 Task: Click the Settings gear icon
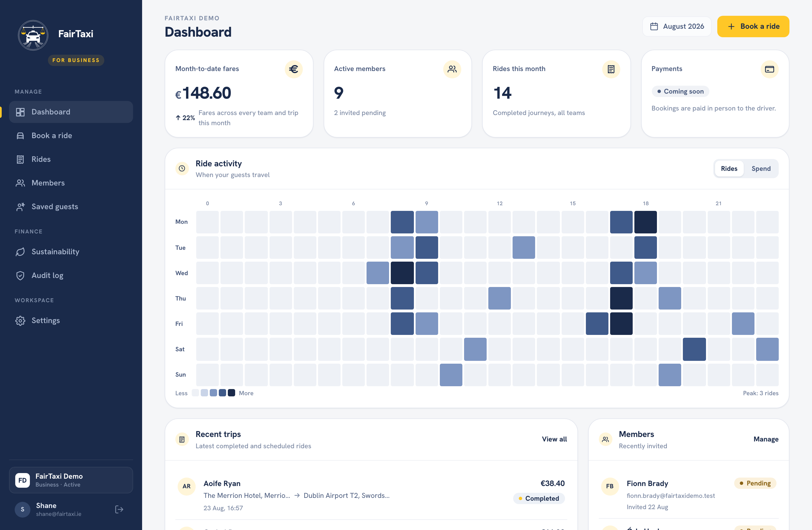point(21,321)
